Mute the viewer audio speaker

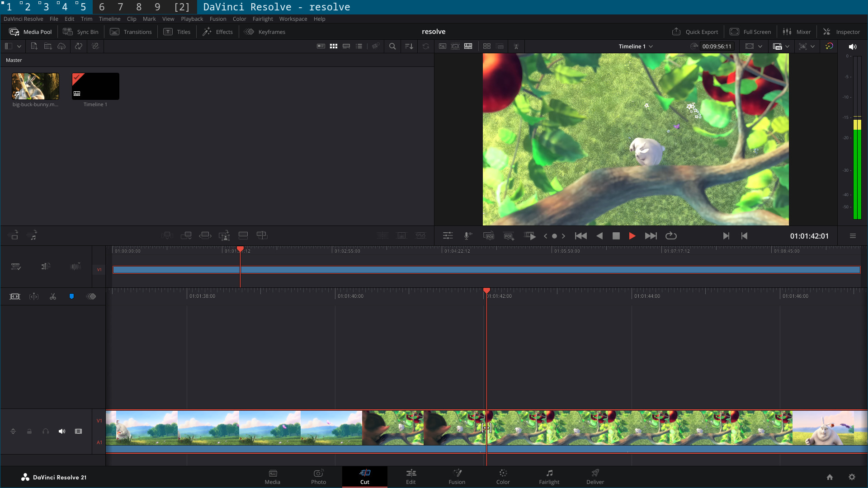tap(853, 47)
